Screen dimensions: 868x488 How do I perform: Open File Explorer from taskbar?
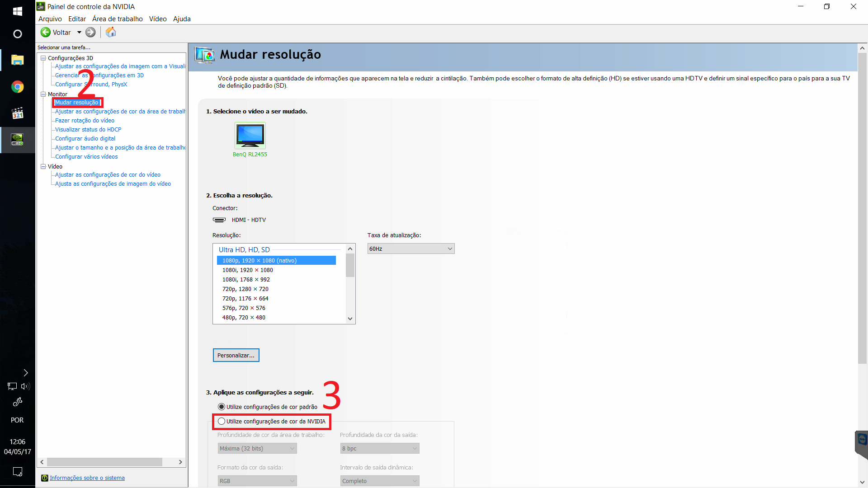[x=18, y=60]
